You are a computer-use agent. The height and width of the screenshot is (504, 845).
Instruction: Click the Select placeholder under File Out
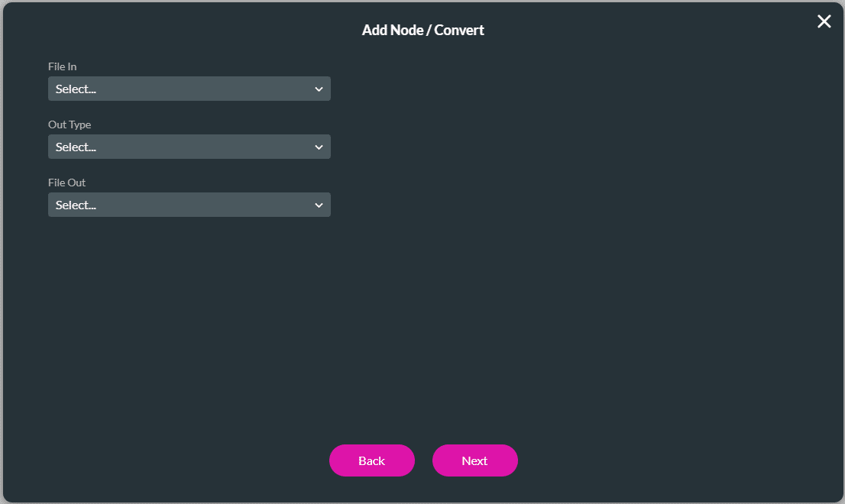tap(76, 205)
